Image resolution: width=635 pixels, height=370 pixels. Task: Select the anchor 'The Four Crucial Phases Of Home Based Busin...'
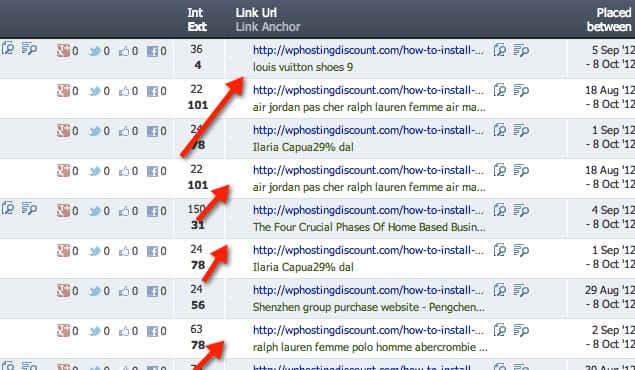tap(369, 227)
